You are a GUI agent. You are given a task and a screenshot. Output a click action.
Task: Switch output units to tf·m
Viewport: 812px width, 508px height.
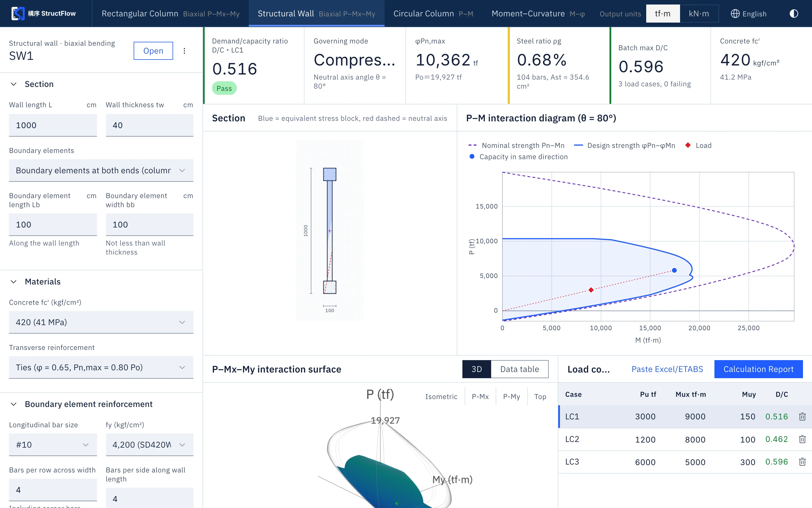click(663, 14)
